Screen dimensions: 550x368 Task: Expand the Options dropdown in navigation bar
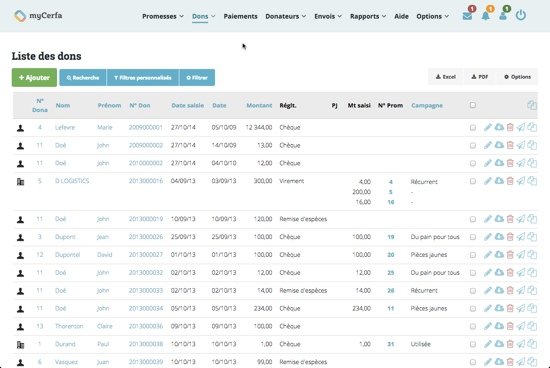tap(432, 16)
